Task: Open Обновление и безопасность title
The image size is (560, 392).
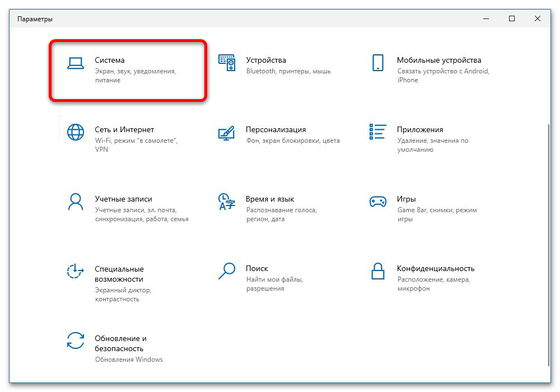Action: click(x=121, y=343)
